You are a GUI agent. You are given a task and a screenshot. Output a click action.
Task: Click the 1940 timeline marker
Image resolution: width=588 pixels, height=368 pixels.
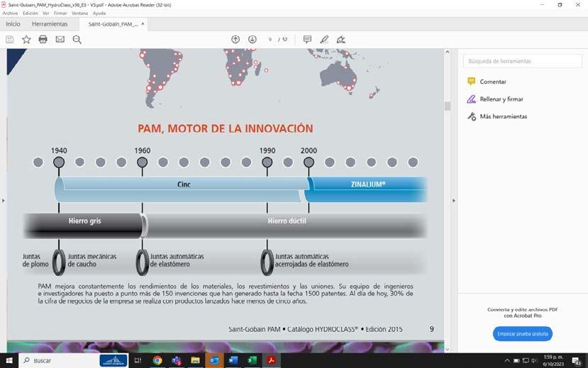tap(59, 162)
